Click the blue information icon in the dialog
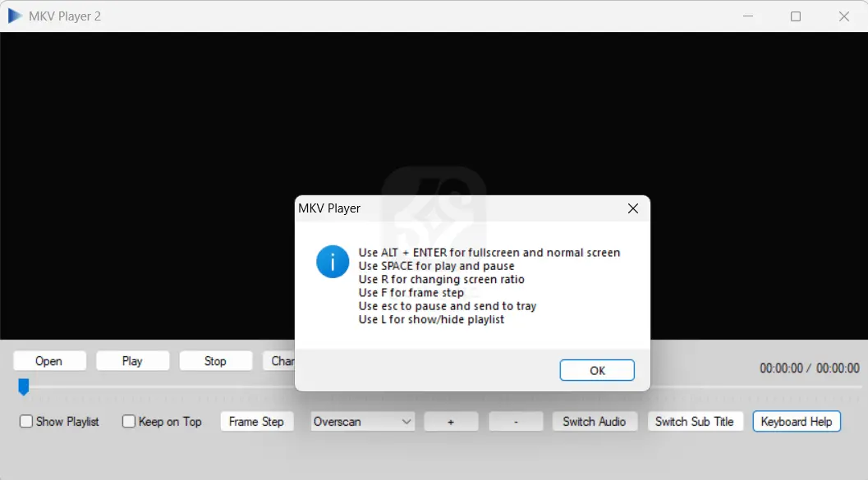Screen dimensions: 868x480 [x=332, y=261]
